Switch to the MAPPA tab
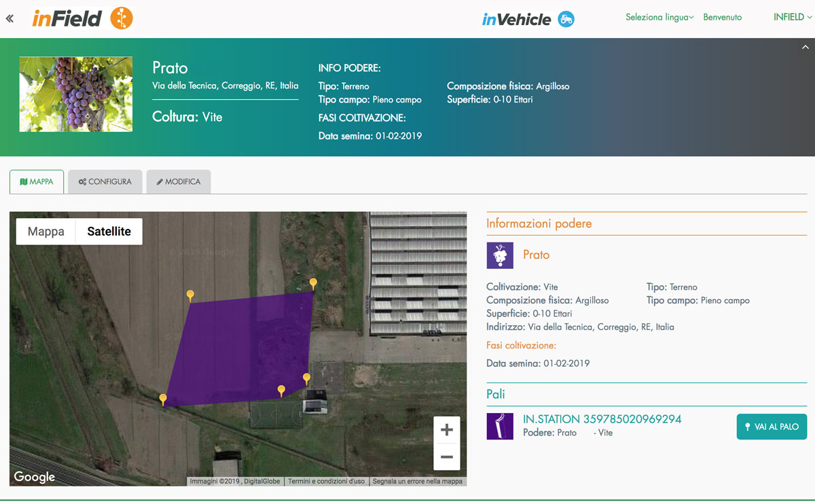Image resolution: width=815 pixels, height=504 pixels. tap(37, 182)
